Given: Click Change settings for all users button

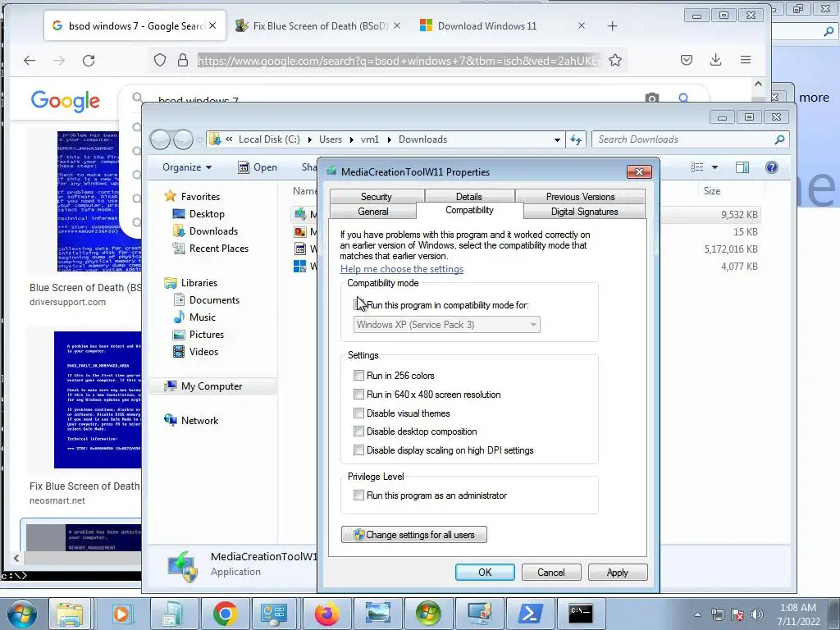Looking at the screenshot, I should [x=414, y=535].
